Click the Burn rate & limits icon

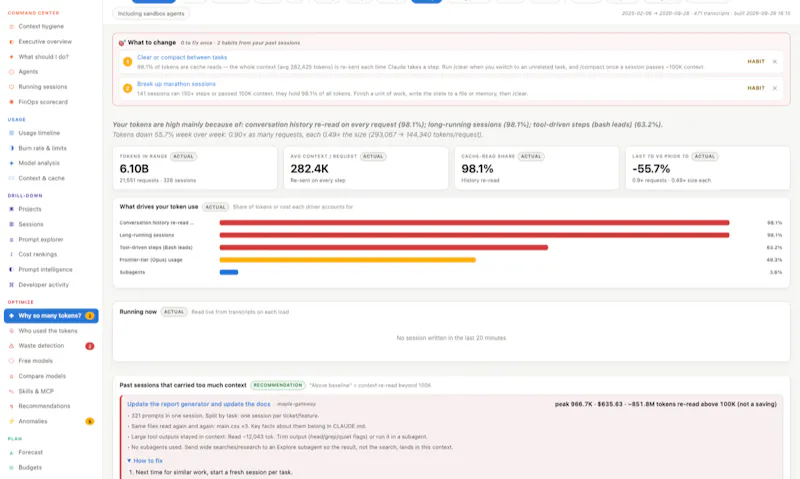click(x=11, y=148)
